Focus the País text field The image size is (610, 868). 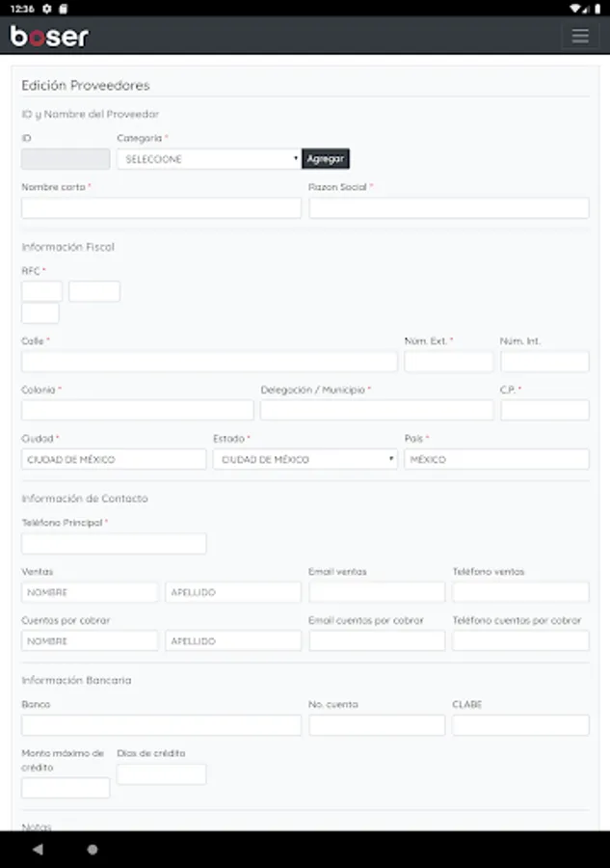496,459
